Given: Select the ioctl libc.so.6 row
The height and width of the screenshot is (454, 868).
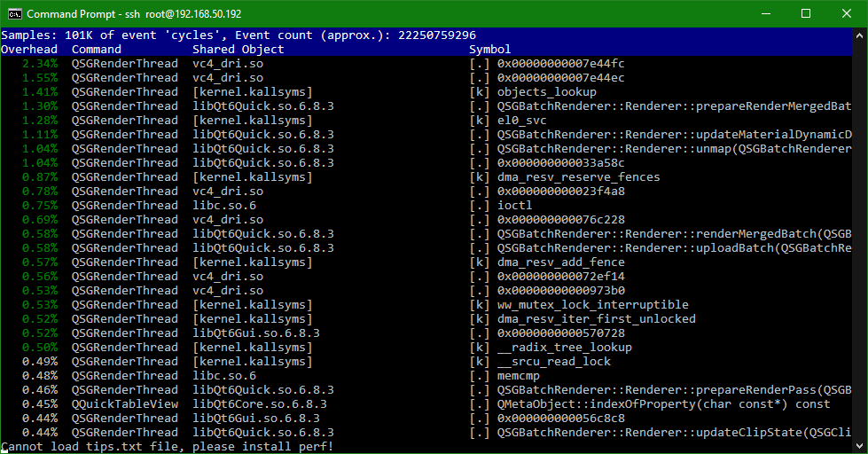Looking at the screenshot, I should [426, 206].
